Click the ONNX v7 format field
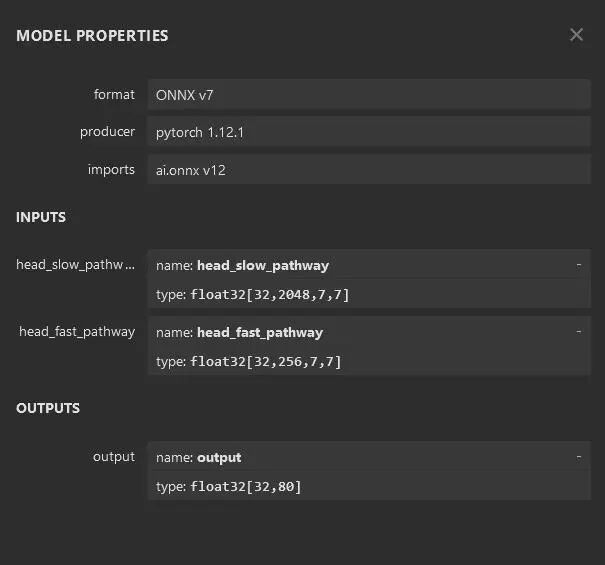Image resolution: width=605 pixels, height=565 pixels. (x=368, y=95)
